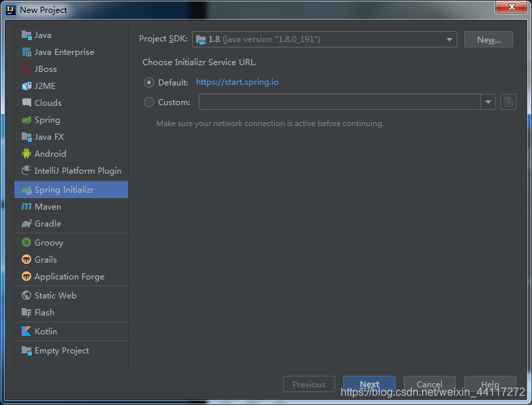The width and height of the screenshot is (532, 405).
Task: Click the Static Web globe icon
Action: pos(26,296)
